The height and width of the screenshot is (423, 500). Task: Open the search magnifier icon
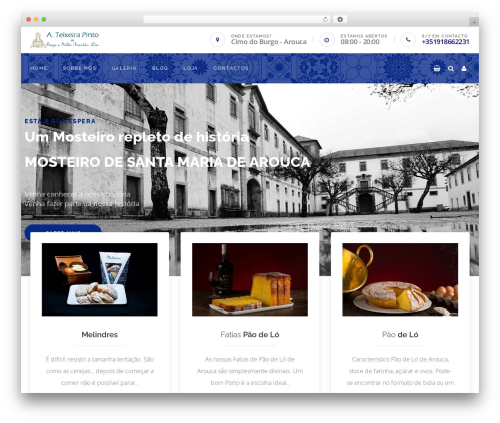click(451, 68)
